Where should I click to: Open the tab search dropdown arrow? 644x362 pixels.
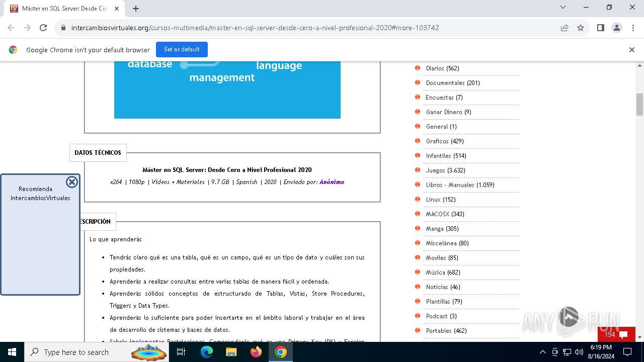(x=563, y=7)
